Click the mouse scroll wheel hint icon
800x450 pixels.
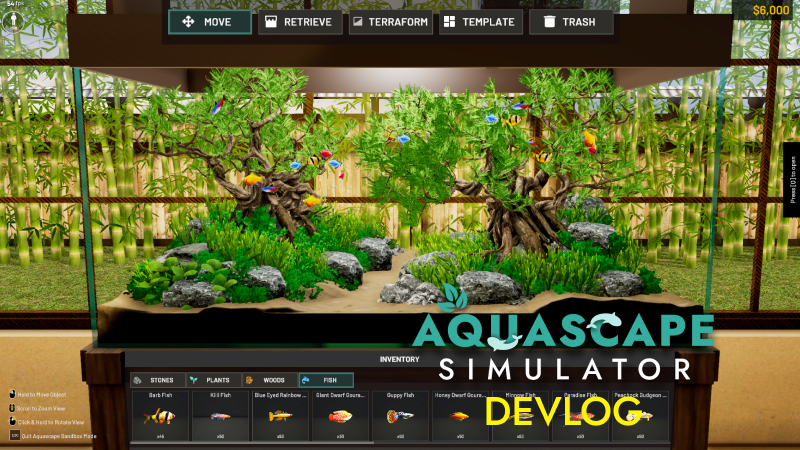(x=12, y=408)
